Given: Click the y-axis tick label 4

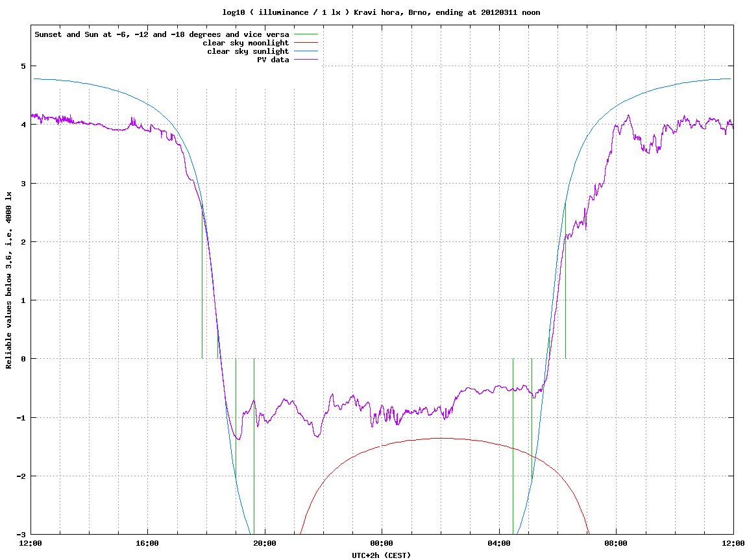Looking at the screenshot, I should [23, 125].
